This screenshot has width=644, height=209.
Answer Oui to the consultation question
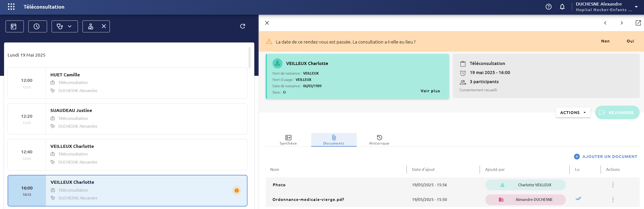pos(630,41)
